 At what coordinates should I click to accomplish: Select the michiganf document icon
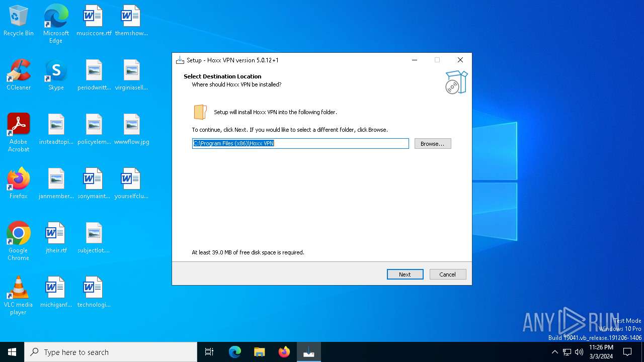[x=56, y=293]
